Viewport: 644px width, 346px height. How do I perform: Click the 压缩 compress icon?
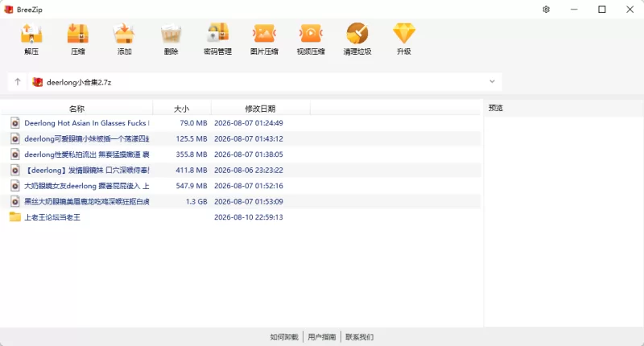coord(78,33)
